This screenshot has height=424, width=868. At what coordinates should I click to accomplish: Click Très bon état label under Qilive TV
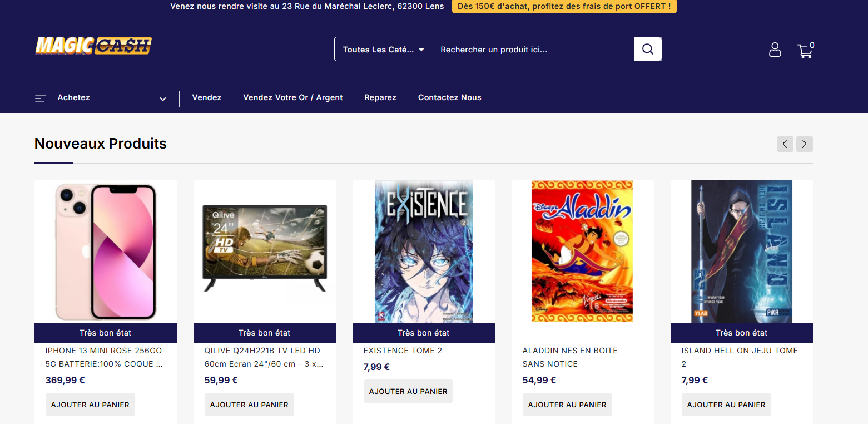tap(265, 333)
